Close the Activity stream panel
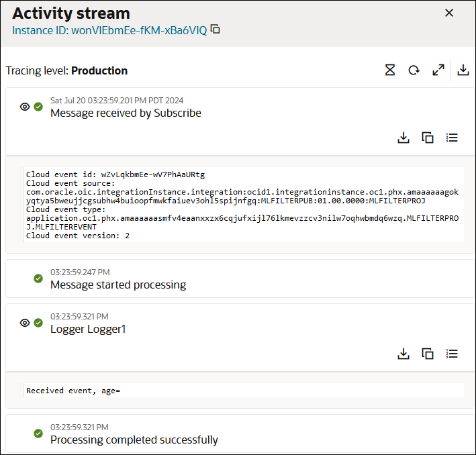476x455 pixels. click(449, 13)
